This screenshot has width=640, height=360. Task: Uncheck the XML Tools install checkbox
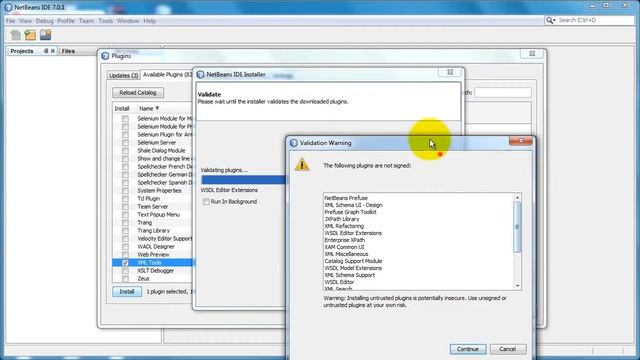coord(125,263)
